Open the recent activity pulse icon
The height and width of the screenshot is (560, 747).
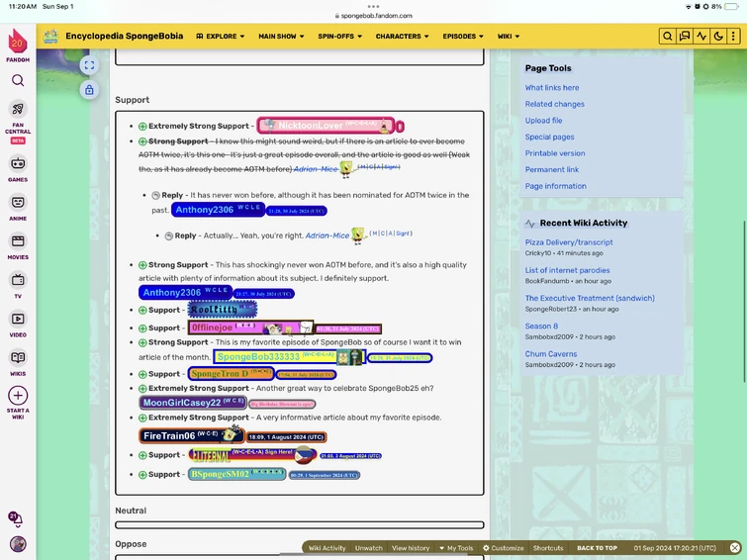pos(701,37)
